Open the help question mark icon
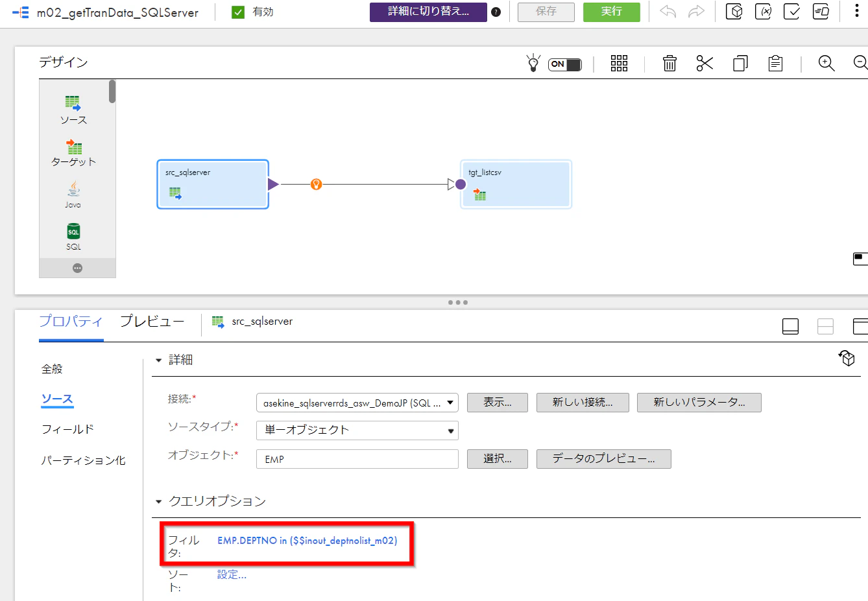 [x=496, y=12]
